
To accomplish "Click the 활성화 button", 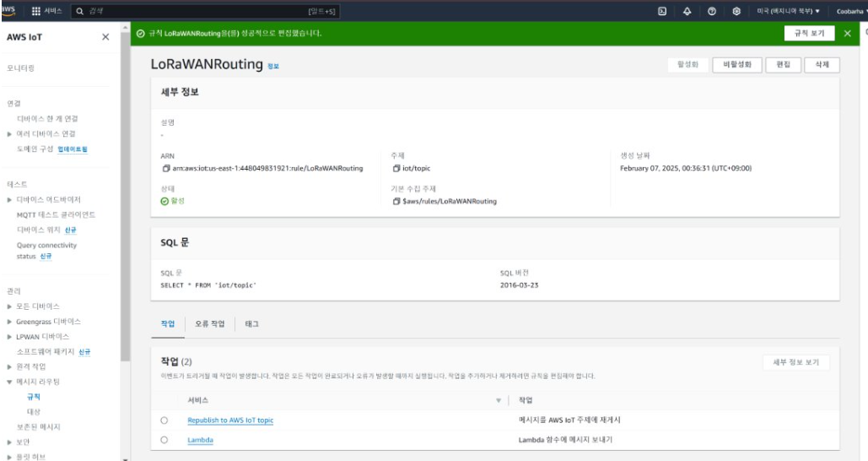I will tap(687, 65).
